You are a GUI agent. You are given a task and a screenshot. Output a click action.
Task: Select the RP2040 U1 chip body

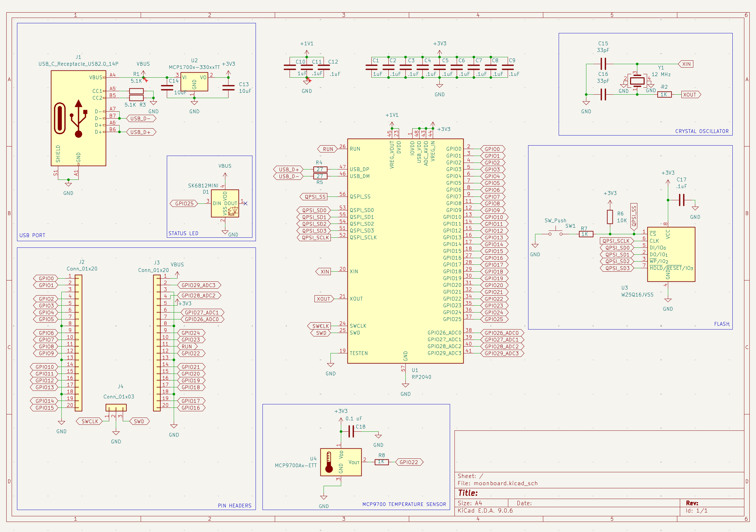pos(405,251)
